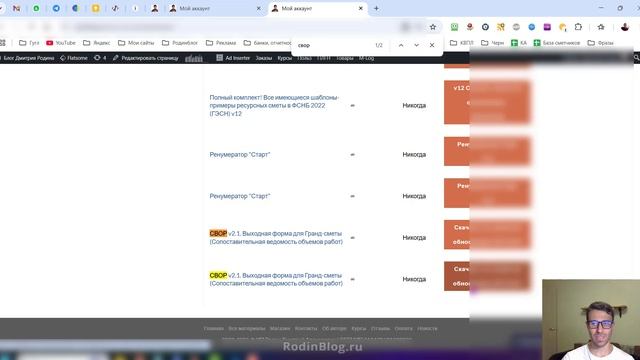Expand the Фразы bookmarks folder
The image size is (640, 360).
(600, 43)
